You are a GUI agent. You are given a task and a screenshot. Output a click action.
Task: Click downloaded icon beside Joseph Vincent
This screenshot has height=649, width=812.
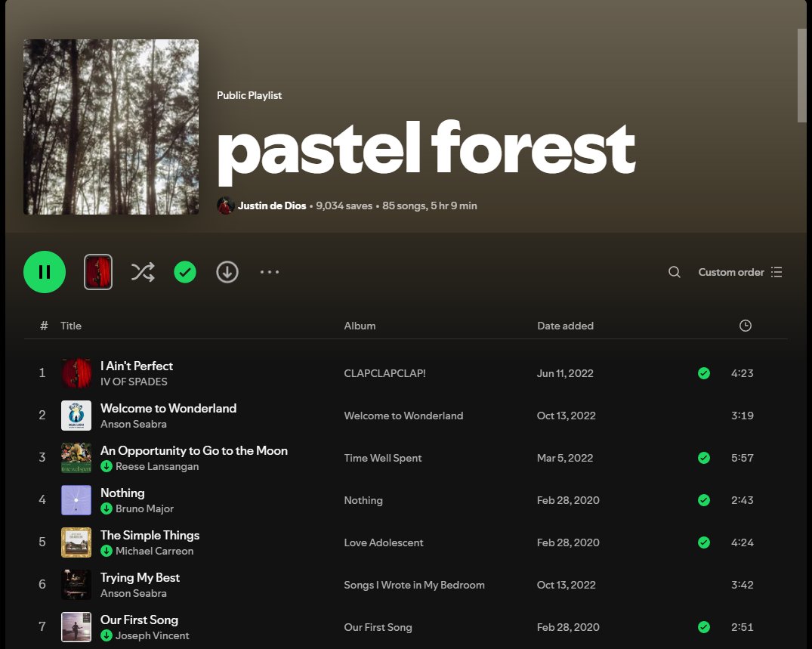pyautogui.click(x=107, y=635)
